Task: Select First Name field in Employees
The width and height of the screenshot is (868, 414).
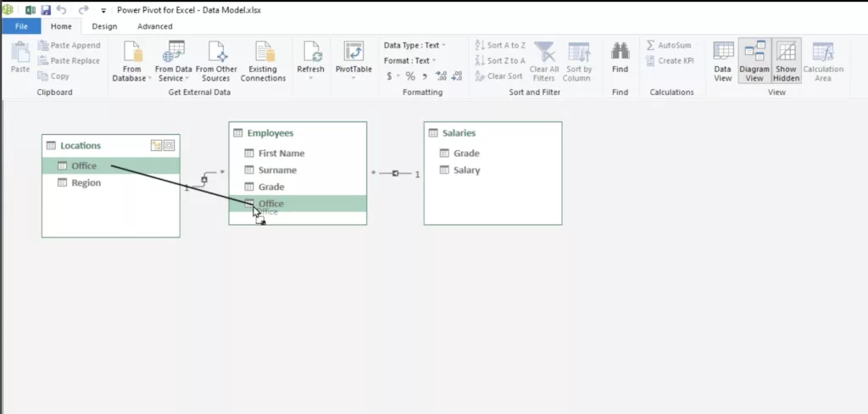Action: [x=298, y=154]
